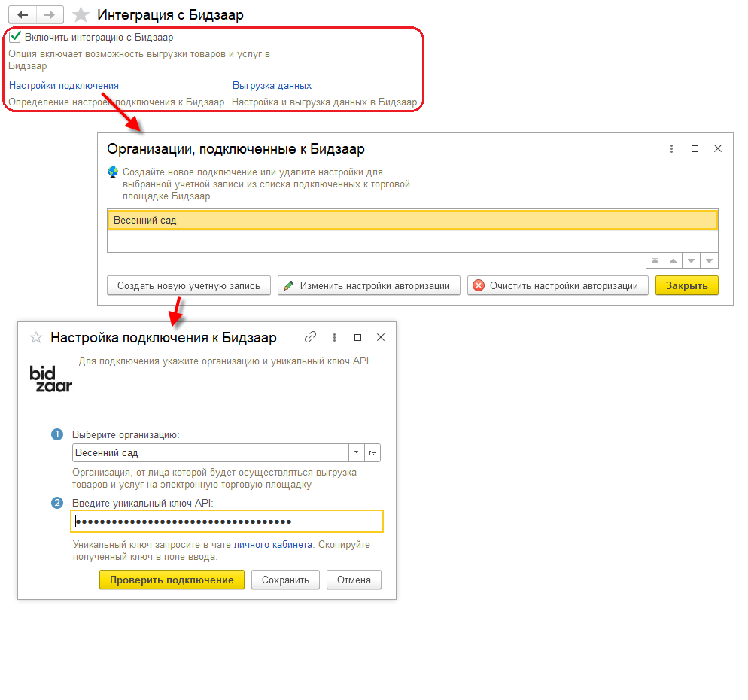Move list selection to the very bottom
The image size is (748, 700).
click(x=710, y=260)
